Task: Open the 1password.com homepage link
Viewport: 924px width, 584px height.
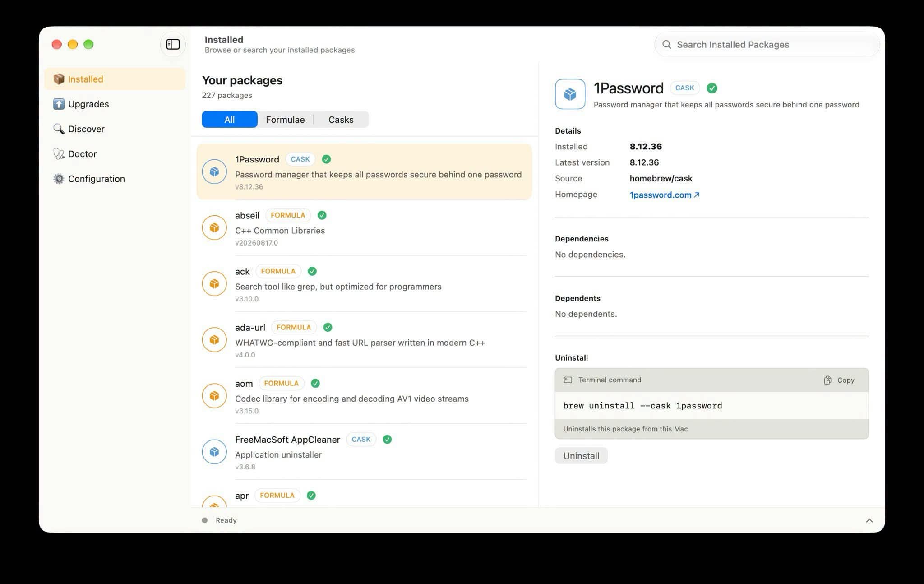Action: 664,195
